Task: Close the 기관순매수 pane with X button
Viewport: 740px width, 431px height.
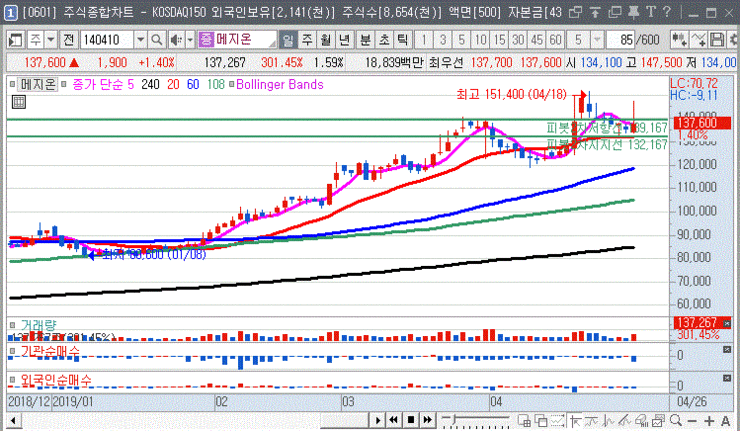Action: (x=727, y=350)
